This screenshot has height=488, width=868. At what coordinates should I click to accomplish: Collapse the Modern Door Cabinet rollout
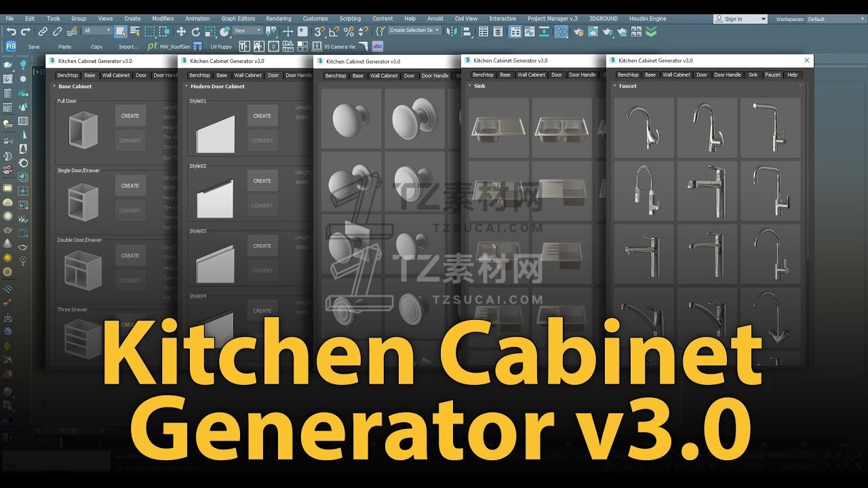click(186, 87)
